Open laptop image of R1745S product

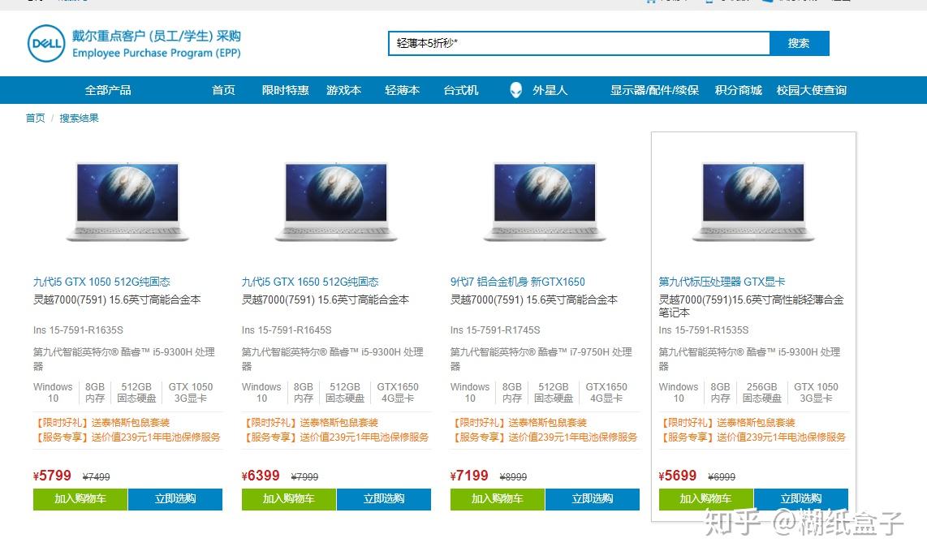coord(545,201)
